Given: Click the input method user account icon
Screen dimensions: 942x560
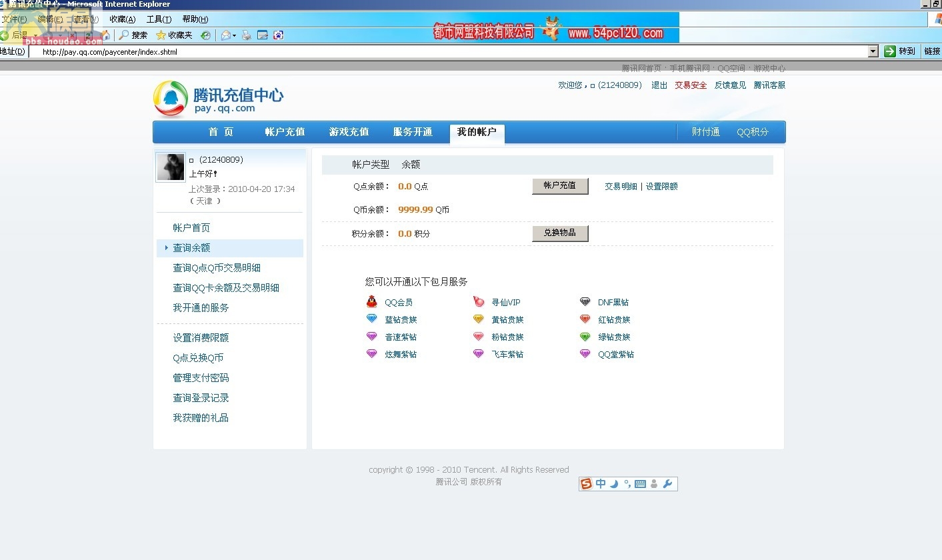Looking at the screenshot, I should click(654, 484).
